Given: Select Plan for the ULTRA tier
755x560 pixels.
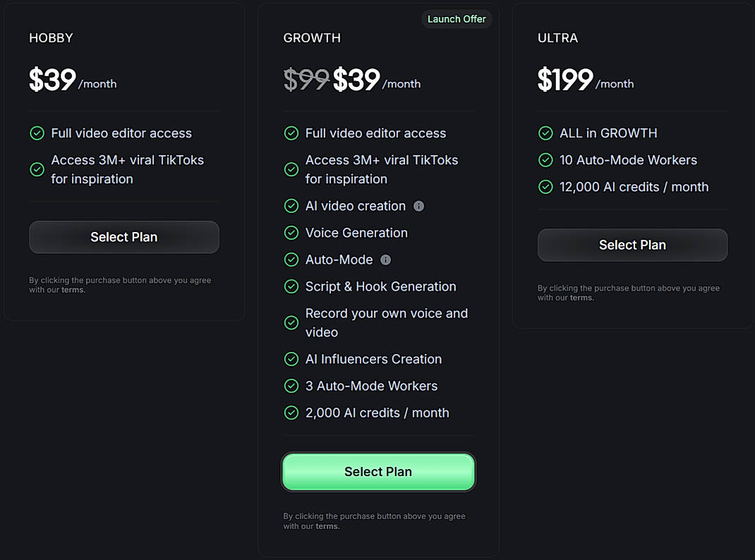Looking at the screenshot, I should coord(632,245).
